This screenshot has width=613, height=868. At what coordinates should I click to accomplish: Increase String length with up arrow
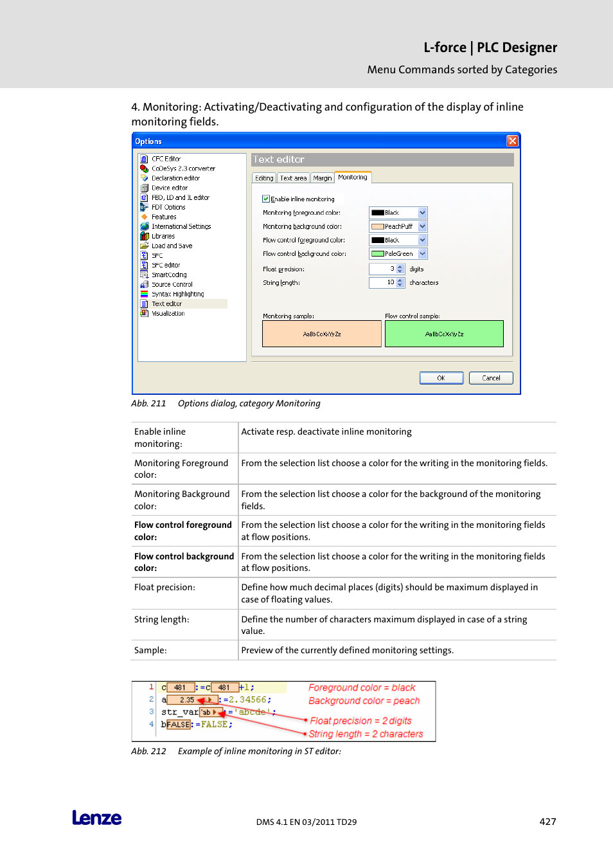click(x=400, y=280)
